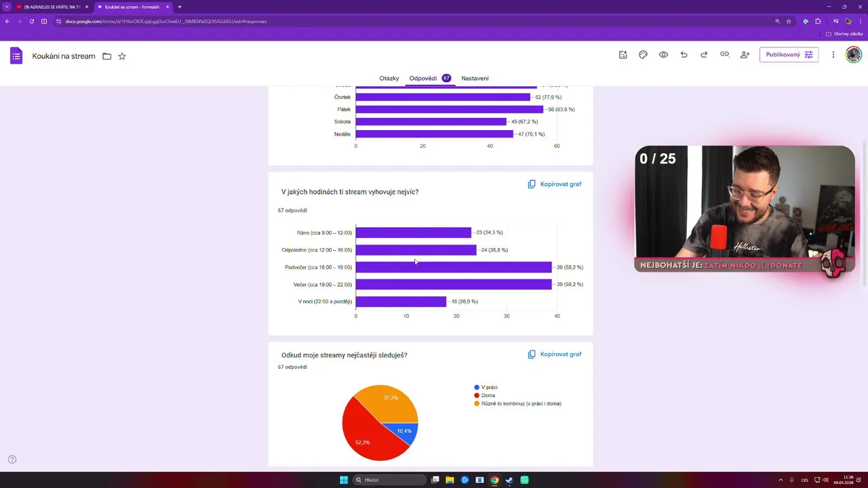Reload the current page
Screen dimensions: 868x488
click(x=31, y=21)
